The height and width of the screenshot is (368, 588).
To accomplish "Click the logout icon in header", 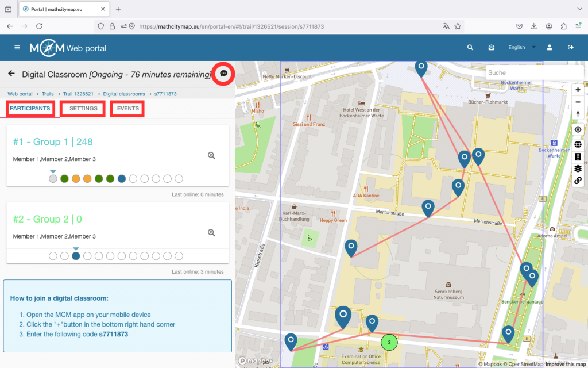I will coord(570,48).
